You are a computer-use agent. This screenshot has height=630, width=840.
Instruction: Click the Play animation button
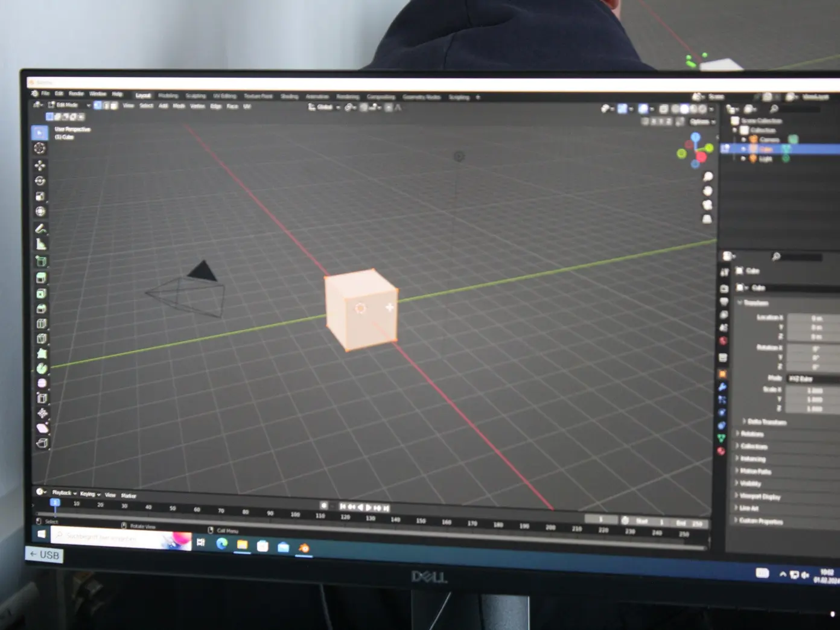(x=369, y=507)
